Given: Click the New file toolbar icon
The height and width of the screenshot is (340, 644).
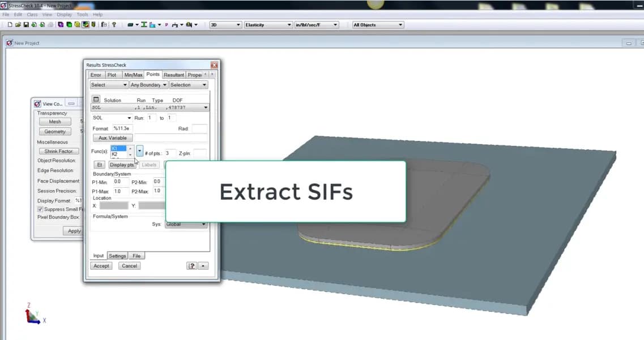Looking at the screenshot, I should 10,25.
